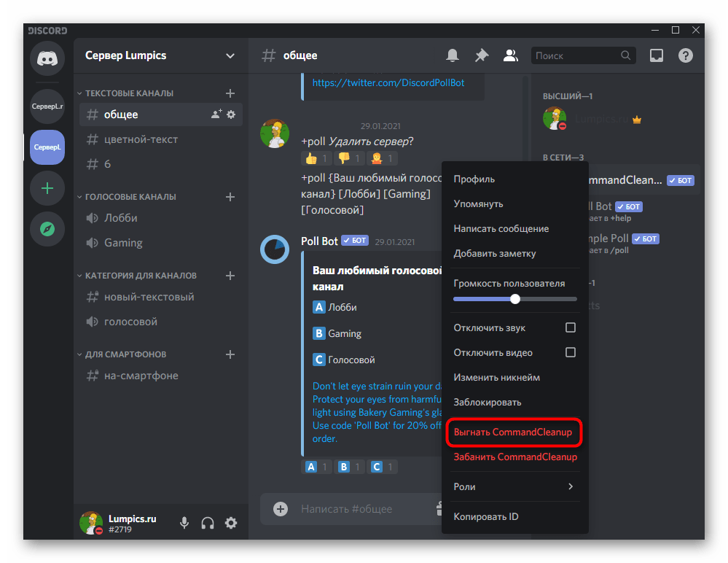Open Explore public servers compass icon

47,229
